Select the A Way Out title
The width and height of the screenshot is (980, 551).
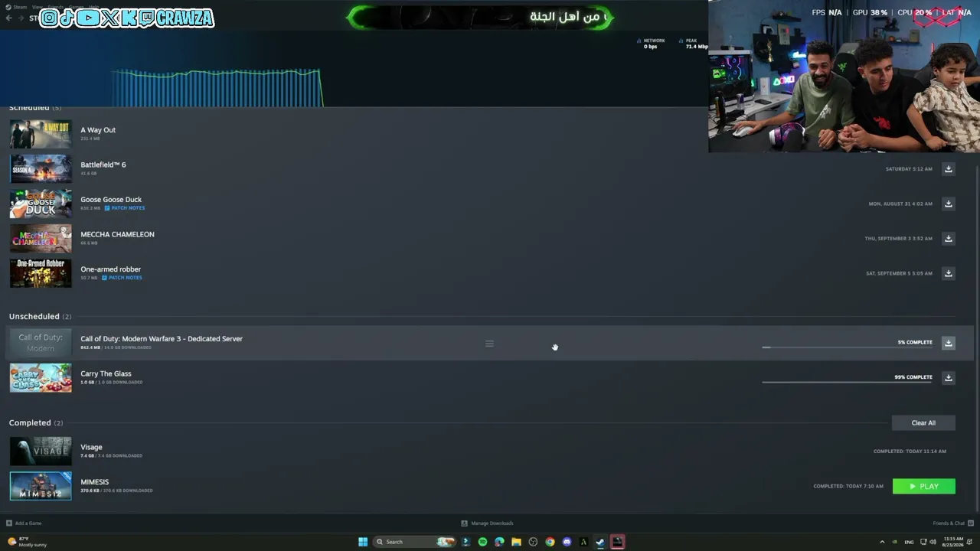pyautogui.click(x=98, y=130)
